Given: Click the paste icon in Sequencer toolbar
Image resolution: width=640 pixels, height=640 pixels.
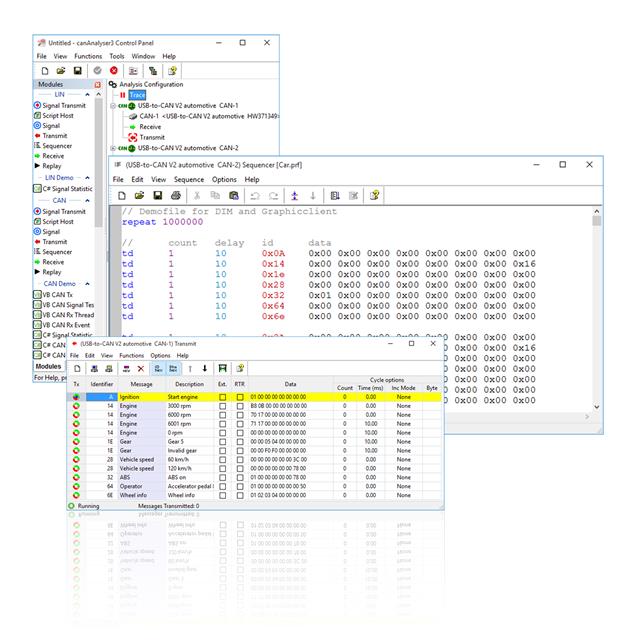Looking at the screenshot, I should tap(233, 196).
